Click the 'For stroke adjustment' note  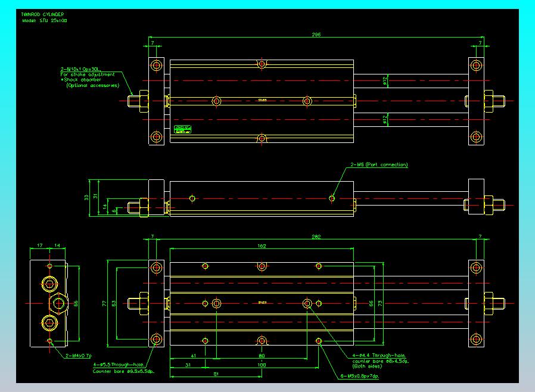pyautogui.click(x=88, y=74)
